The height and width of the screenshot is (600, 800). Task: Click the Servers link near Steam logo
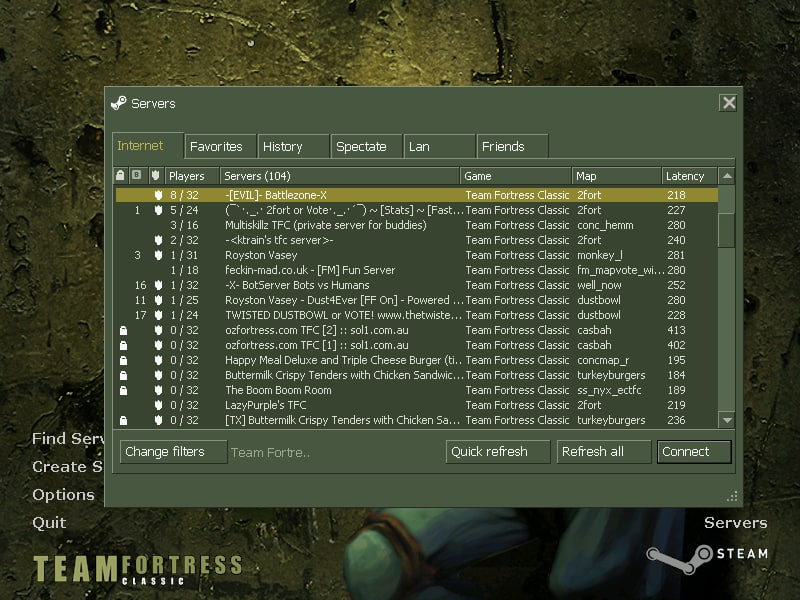736,522
